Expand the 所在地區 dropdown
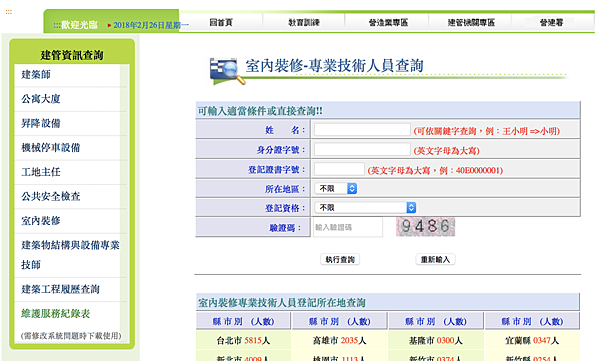This screenshot has width=600, height=361. pyautogui.click(x=336, y=188)
